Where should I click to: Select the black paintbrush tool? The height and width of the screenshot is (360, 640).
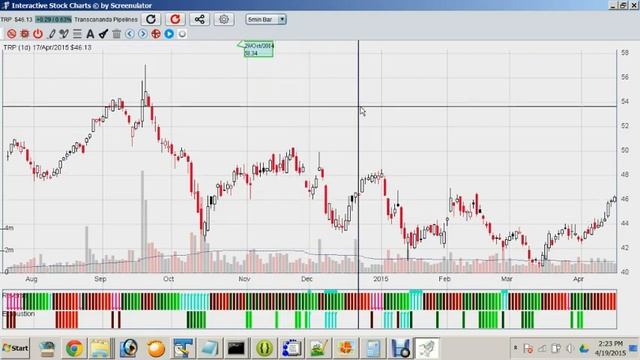[x=103, y=34]
